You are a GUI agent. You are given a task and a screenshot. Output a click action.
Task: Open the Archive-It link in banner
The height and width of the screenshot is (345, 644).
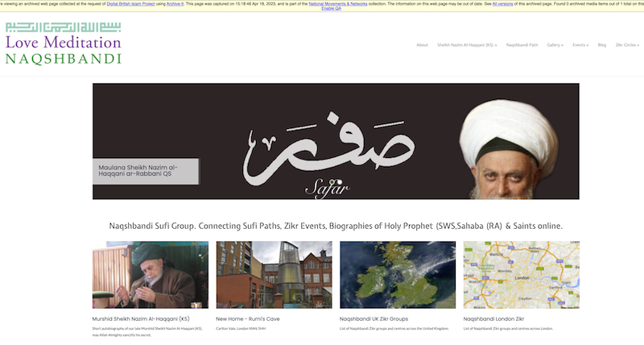175,4
